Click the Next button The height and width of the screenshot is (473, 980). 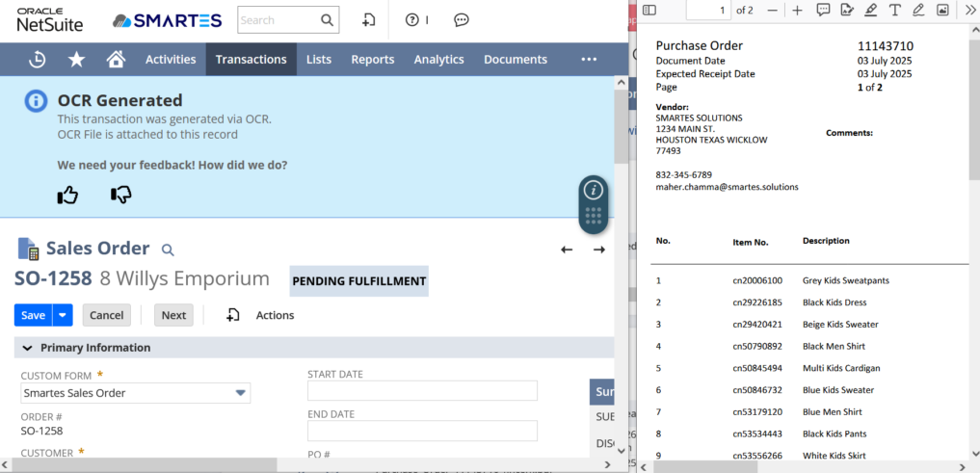click(x=173, y=315)
